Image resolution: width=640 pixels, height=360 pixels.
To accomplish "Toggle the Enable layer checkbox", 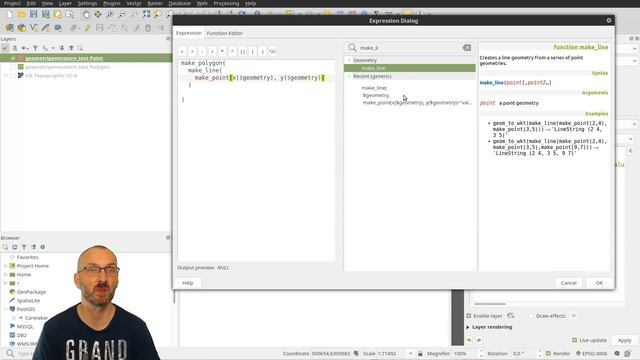I will pos(469,316).
